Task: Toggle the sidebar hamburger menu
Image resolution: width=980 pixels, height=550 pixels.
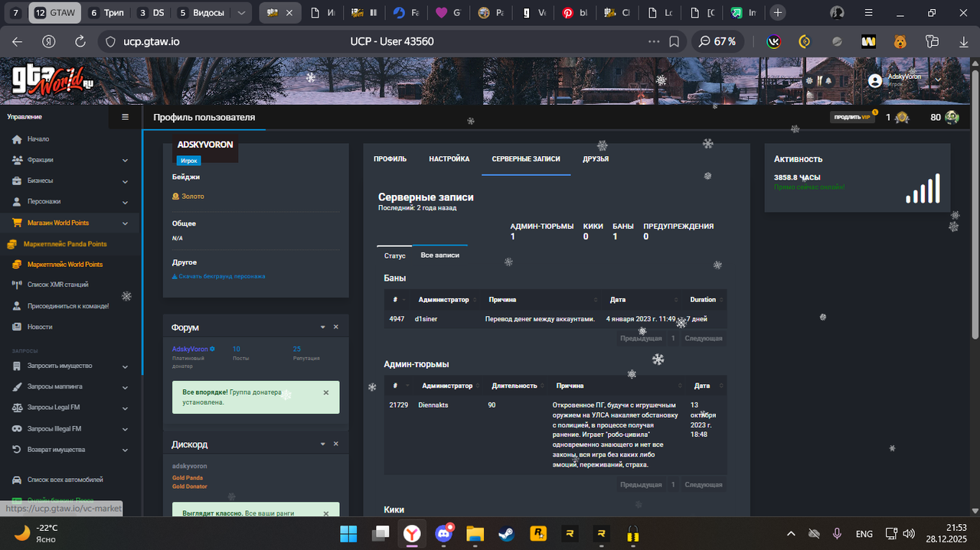Action: 126,117
